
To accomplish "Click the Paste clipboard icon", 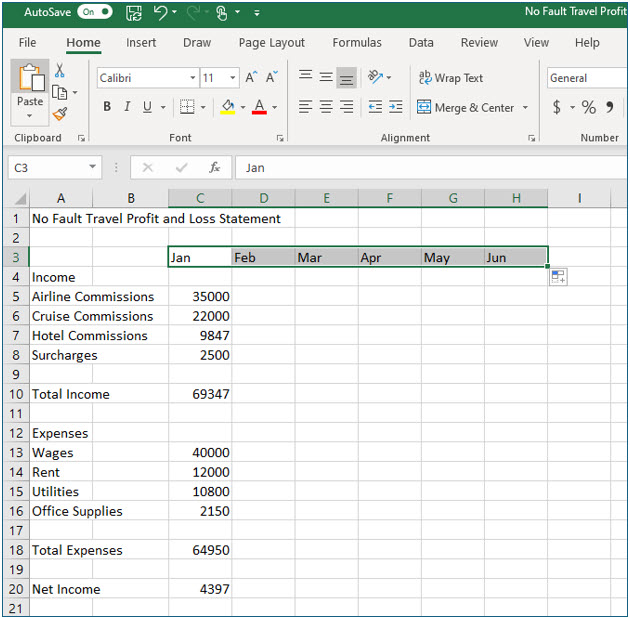I will coord(30,78).
